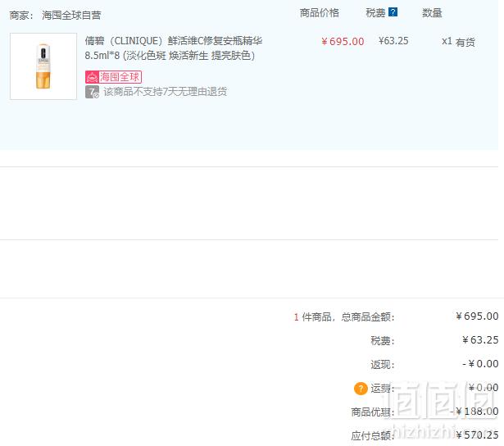This screenshot has height=446, width=504.
Task: Click the 返现 value -¥0.00
Action: pyautogui.click(x=480, y=364)
